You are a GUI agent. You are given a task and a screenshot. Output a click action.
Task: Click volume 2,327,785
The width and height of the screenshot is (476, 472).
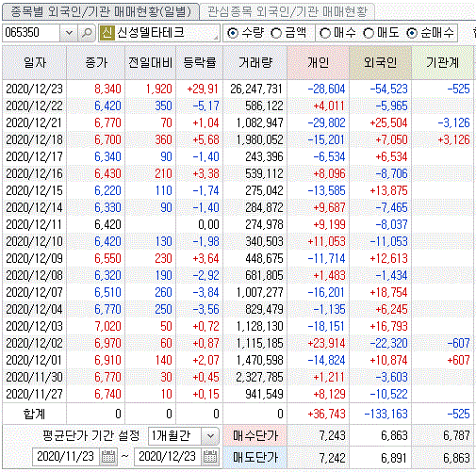tap(260, 377)
